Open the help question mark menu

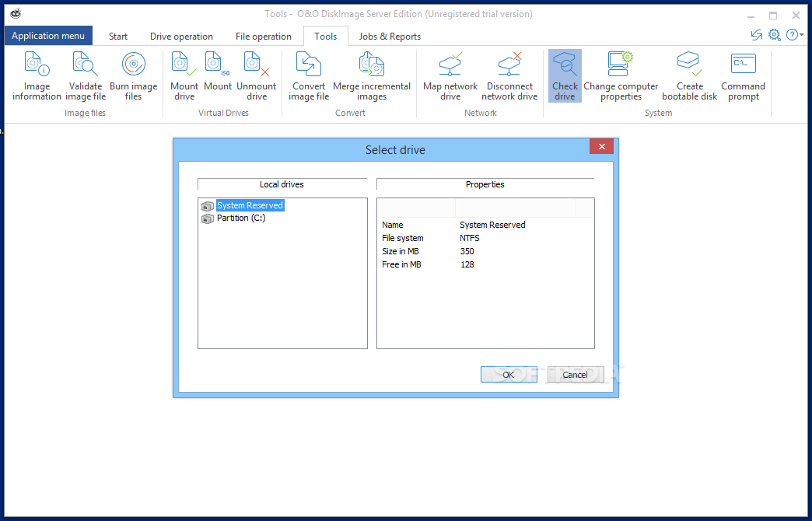pos(794,35)
